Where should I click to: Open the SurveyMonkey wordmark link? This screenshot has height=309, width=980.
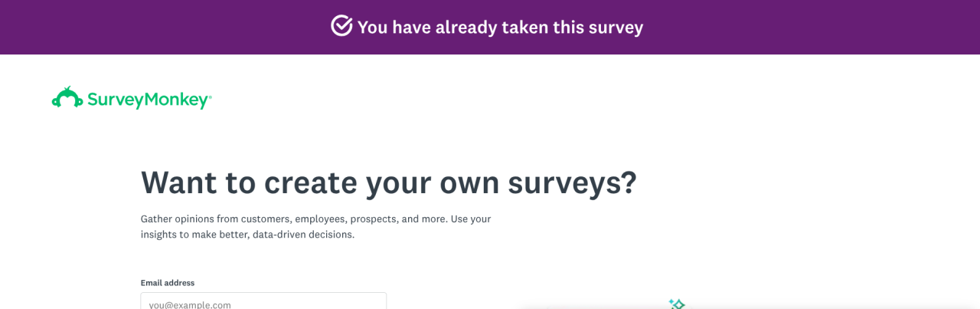click(x=148, y=100)
